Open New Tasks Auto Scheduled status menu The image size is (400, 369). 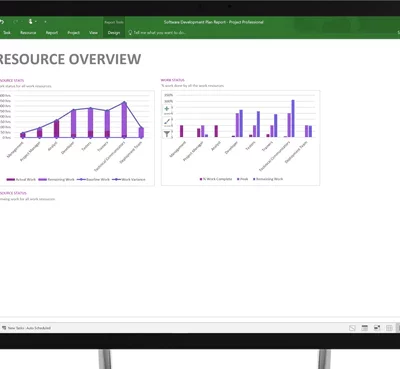[26, 328]
